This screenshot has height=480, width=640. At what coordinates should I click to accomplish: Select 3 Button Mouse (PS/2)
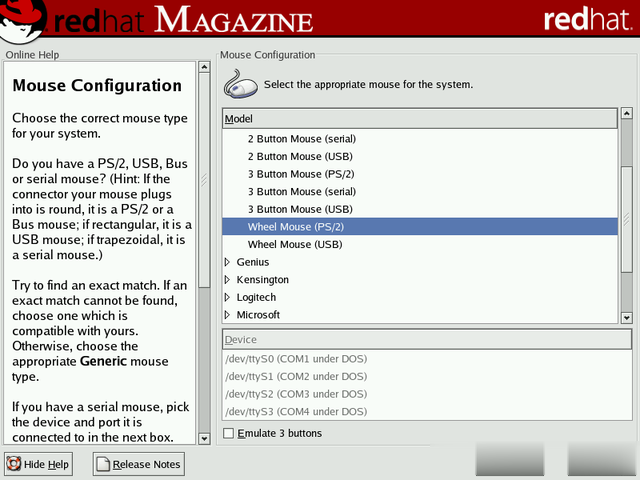(x=420, y=174)
